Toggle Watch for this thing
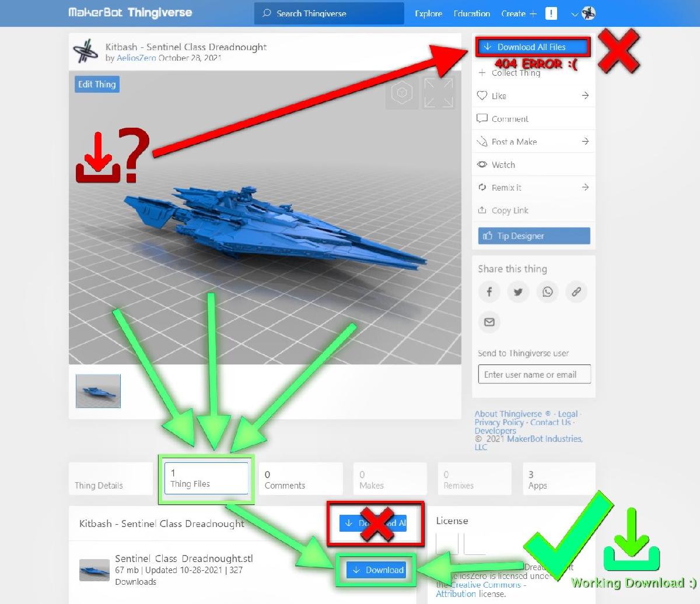700x604 pixels. pos(503,164)
